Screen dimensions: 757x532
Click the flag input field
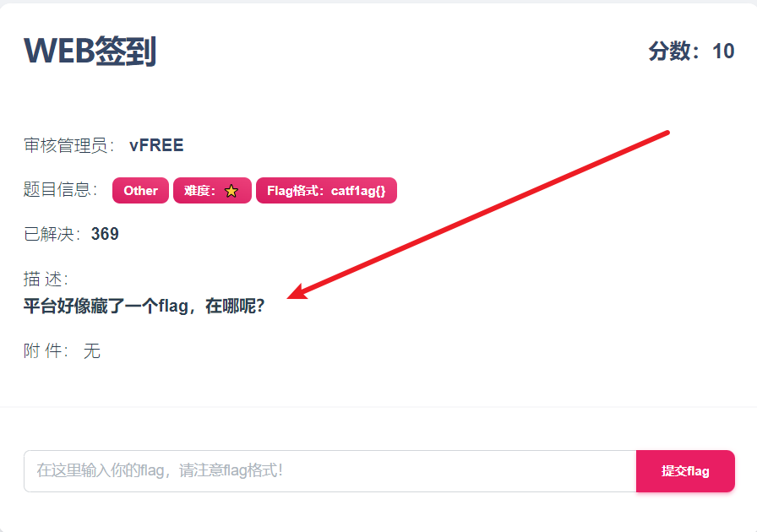(330, 471)
